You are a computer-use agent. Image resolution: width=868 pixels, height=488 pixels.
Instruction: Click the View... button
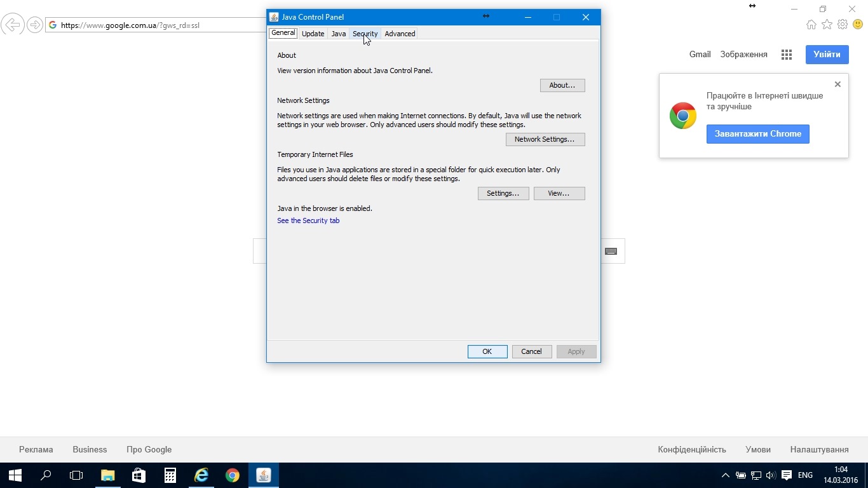[x=559, y=193]
